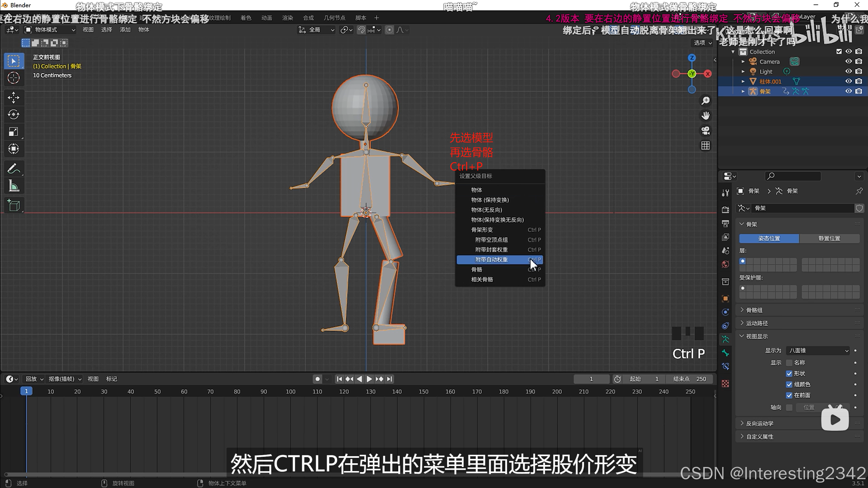This screenshot has width=868, height=488.
Task: Open the Bone properties tab icon
Action: [726, 353]
